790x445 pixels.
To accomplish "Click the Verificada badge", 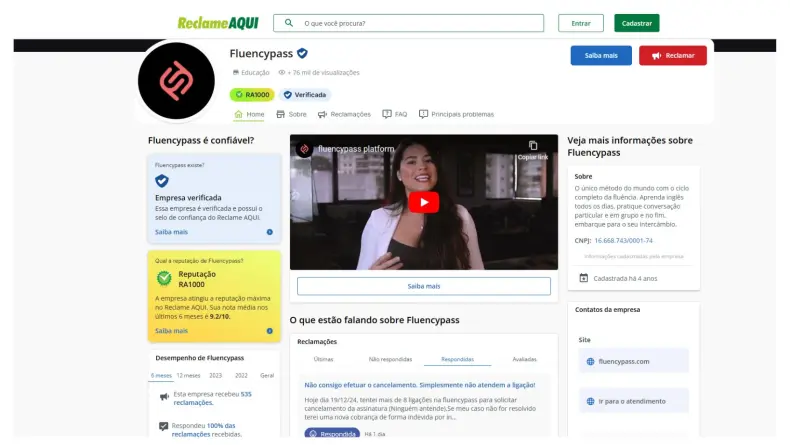I will 305,95.
